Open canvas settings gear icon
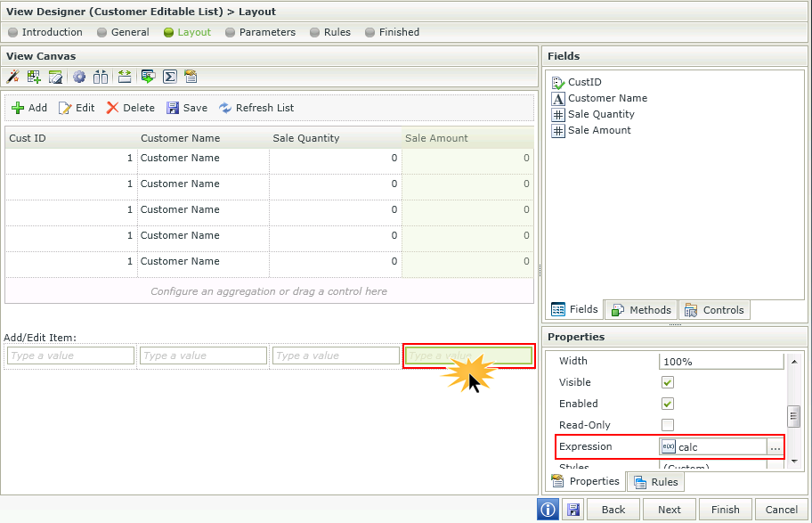The image size is (812, 523). click(78, 77)
